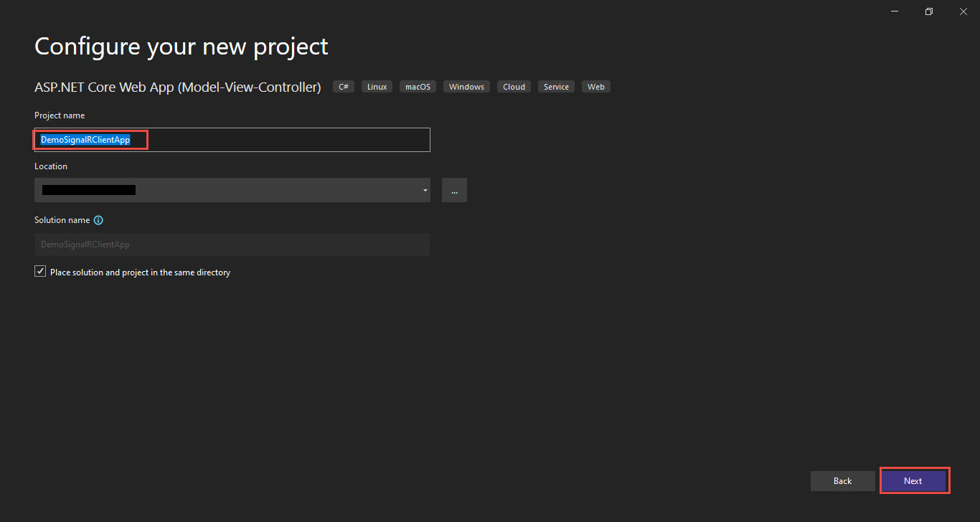This screenshot has height=522, width=980.
Task: Click the Location label text
Action: (51, 166)
